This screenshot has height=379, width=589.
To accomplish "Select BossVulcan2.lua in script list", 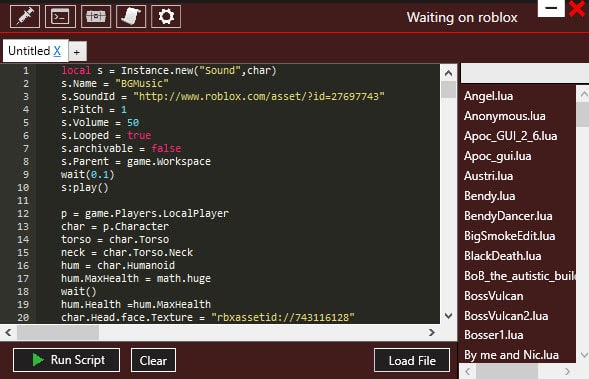I will pyautogui.click(x=506, y=316).
